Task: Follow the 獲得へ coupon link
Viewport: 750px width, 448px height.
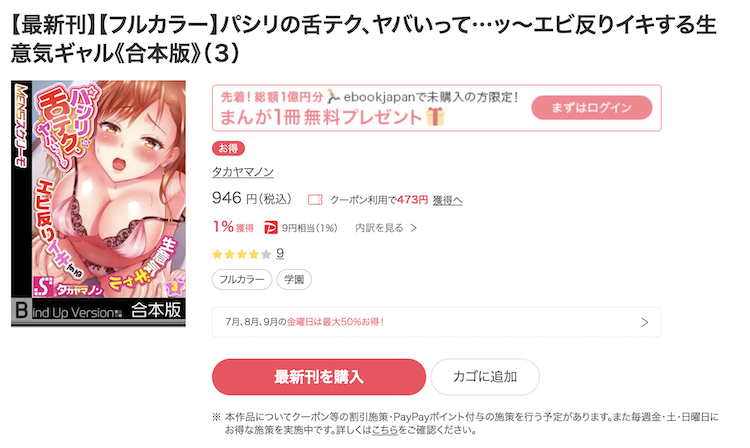Action: (447, 200)
